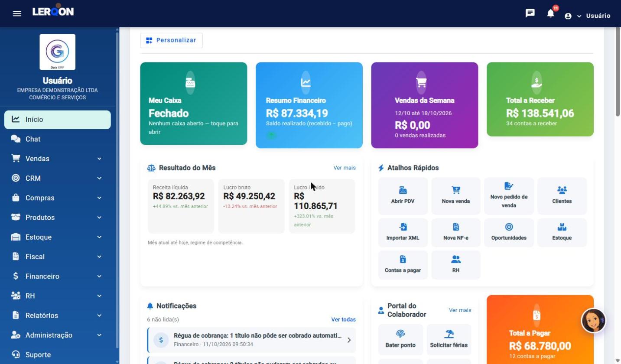Open the Usuário account dropdown
The width and height of the screenshot is (621, 364).
coord(587,16)
